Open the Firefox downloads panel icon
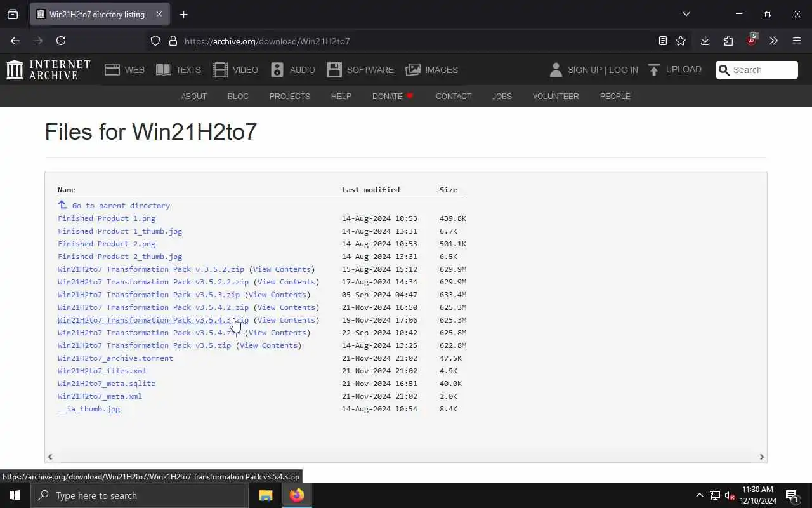Viewport: 812px width, 508px height. click(705, 41)
